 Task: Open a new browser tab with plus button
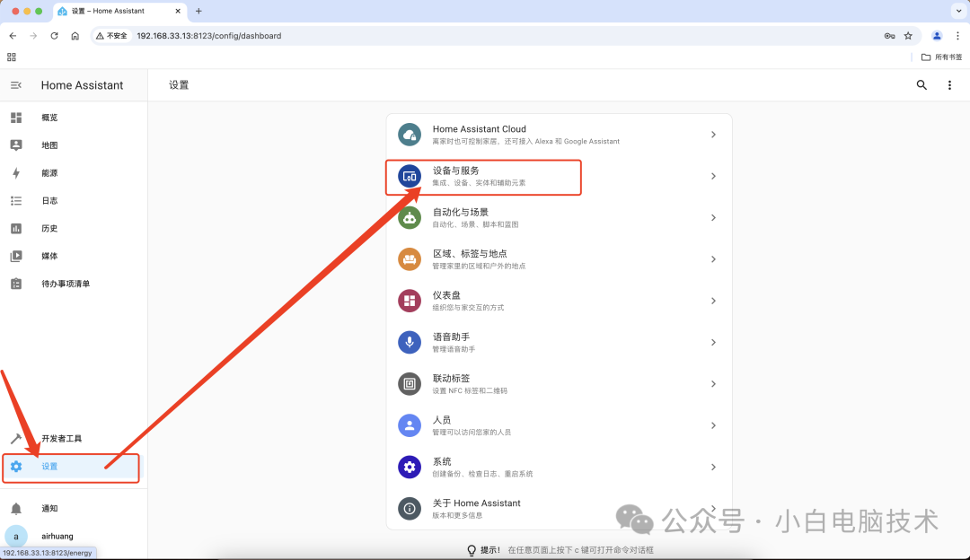[x=198, y=11]
